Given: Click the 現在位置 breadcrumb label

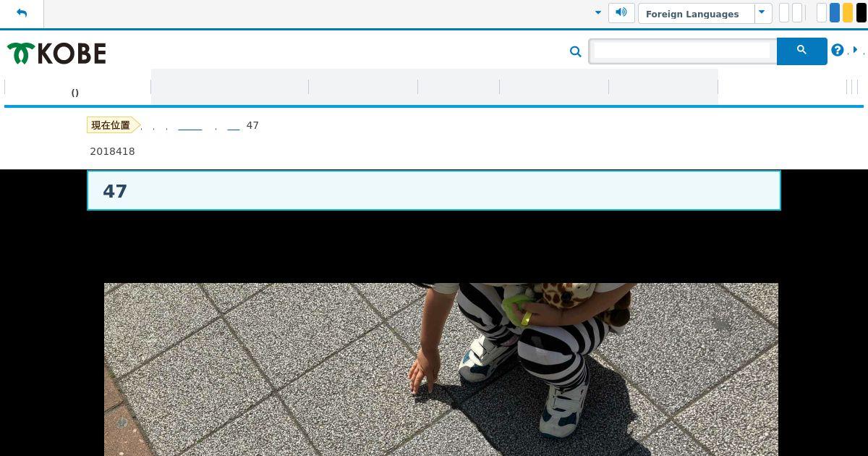Looking at the screenshot, I should click(x=111, y=125).
